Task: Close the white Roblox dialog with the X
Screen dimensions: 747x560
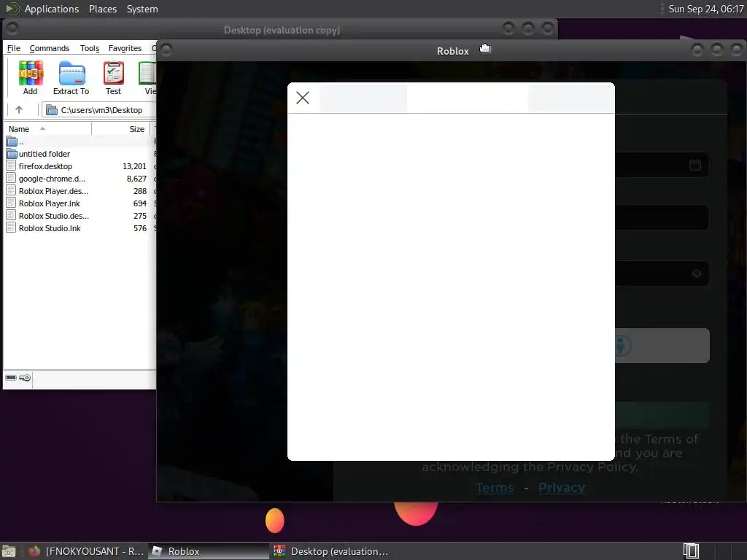Action: tap(303, 98)
